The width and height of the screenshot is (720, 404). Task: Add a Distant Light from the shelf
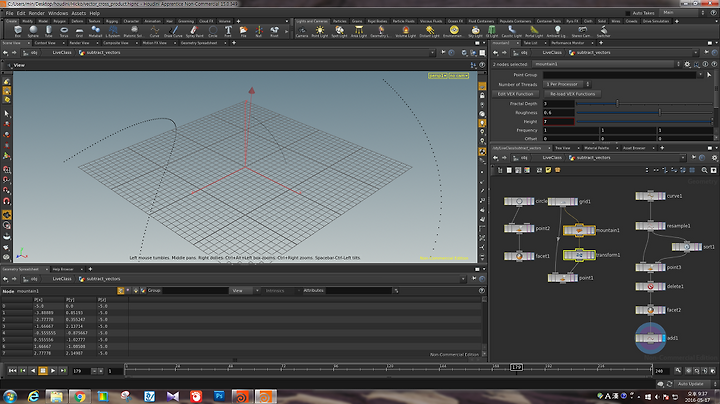pos(429,31)
